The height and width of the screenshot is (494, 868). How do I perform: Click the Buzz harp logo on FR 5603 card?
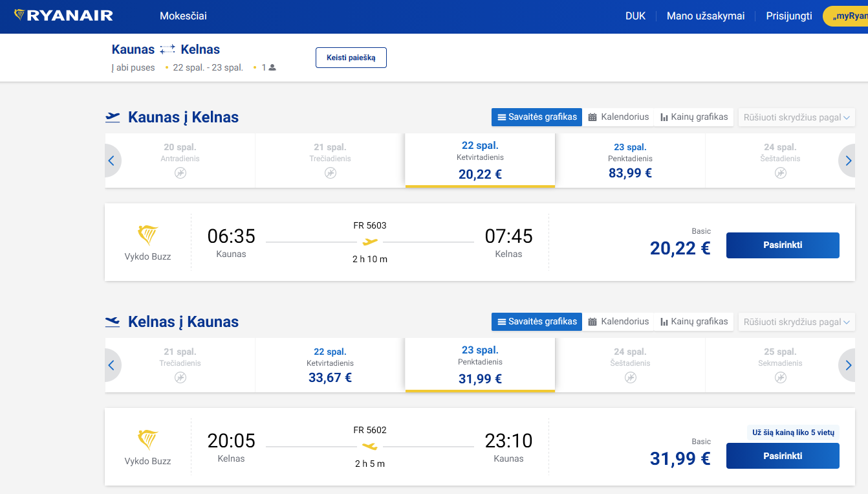(x=148, y=235)
